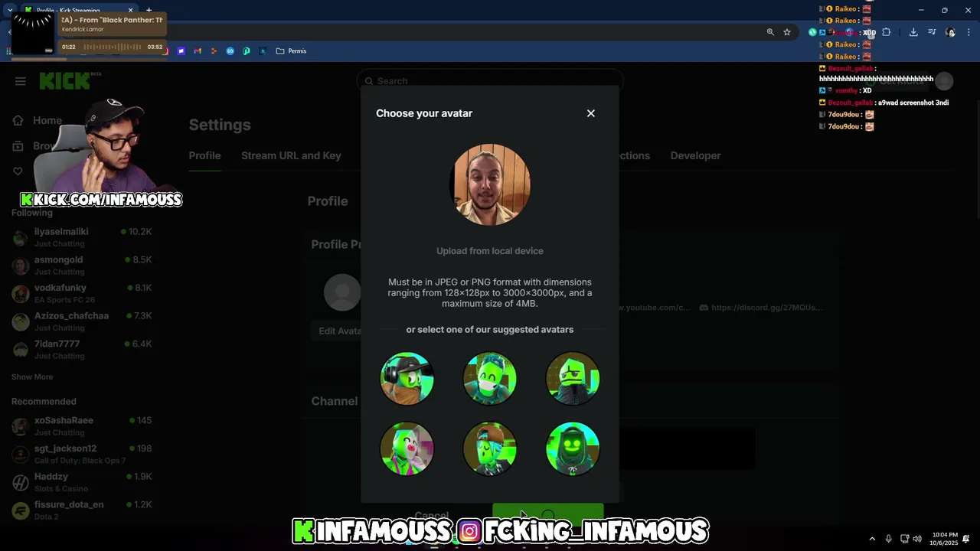
Task: Open the Permis bookmarks folder
Action: point(291,51)
